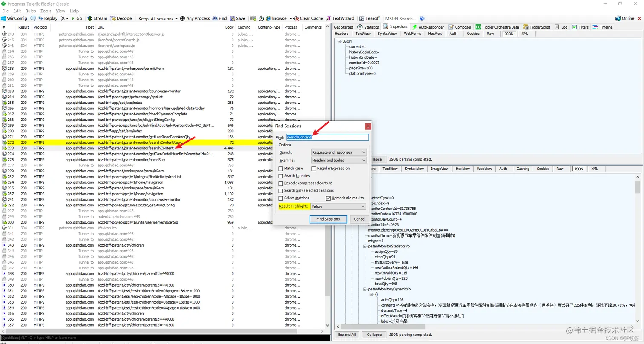The image size is (644, 344).
Task: Replay selected sessions via Replay button
Action: click(48, 18)
